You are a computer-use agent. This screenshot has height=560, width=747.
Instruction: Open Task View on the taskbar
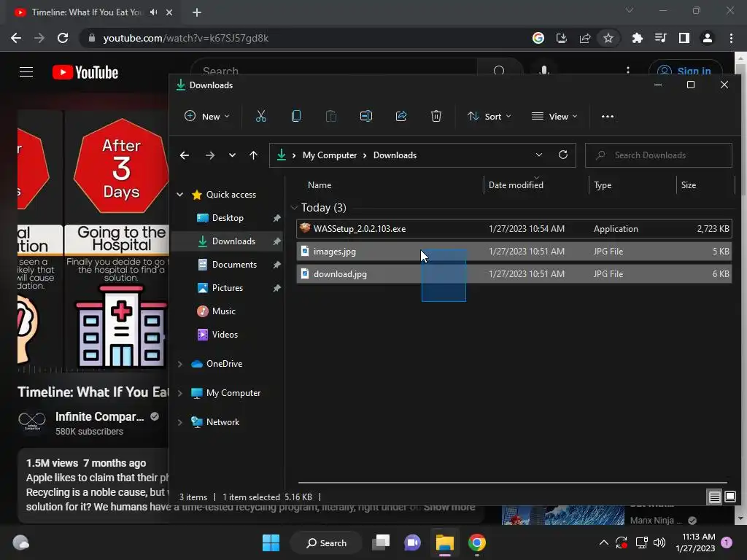coord(381,542)
